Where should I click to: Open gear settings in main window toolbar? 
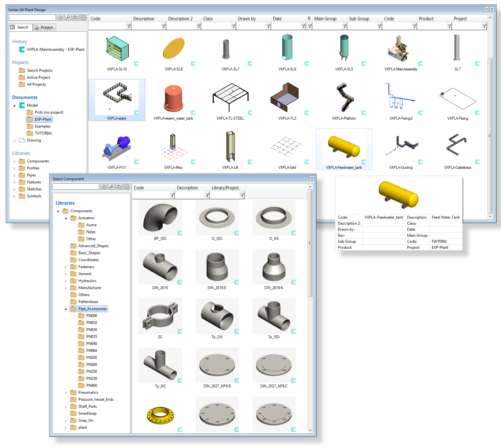[83, 17]
